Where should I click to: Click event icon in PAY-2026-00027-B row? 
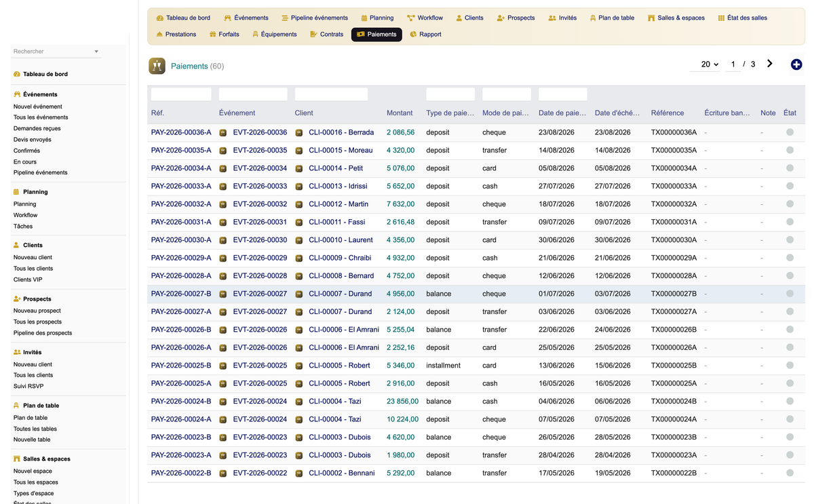[222, 294]
